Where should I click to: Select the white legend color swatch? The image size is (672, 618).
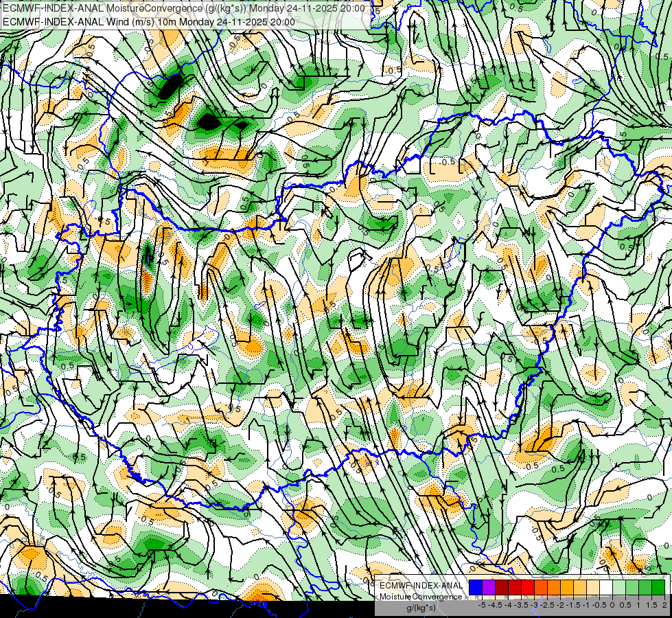coord(606,587)
